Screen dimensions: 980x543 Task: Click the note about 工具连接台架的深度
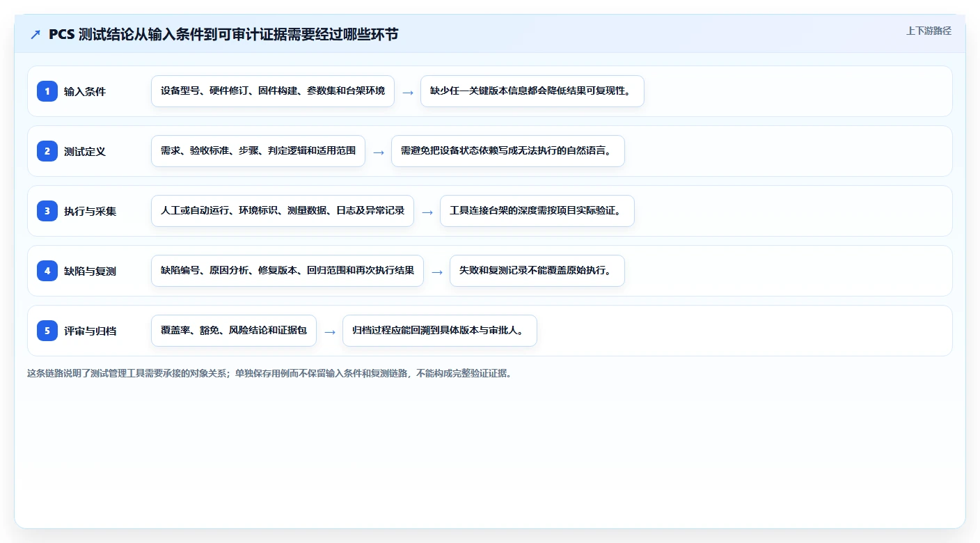[x=537, y=211]
